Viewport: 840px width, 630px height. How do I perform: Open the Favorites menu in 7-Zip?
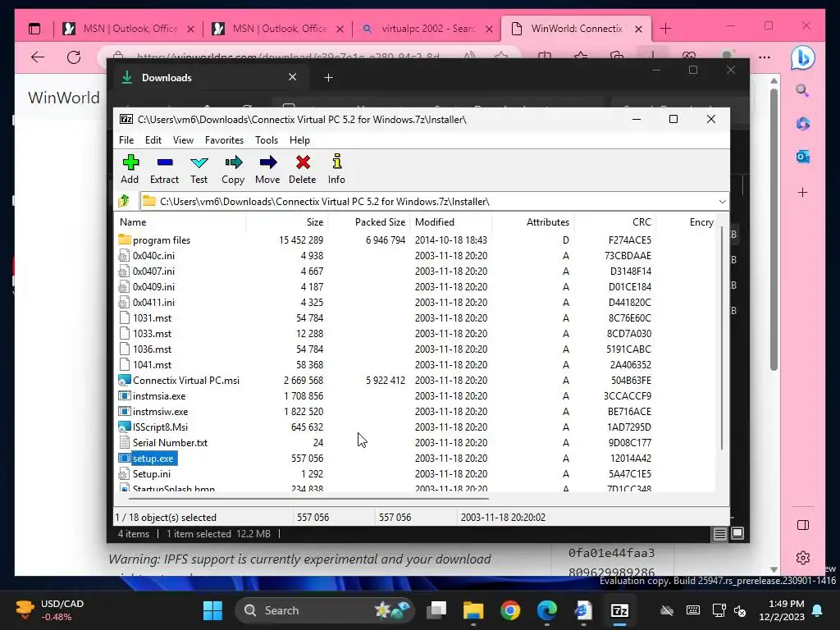[224, 139]
